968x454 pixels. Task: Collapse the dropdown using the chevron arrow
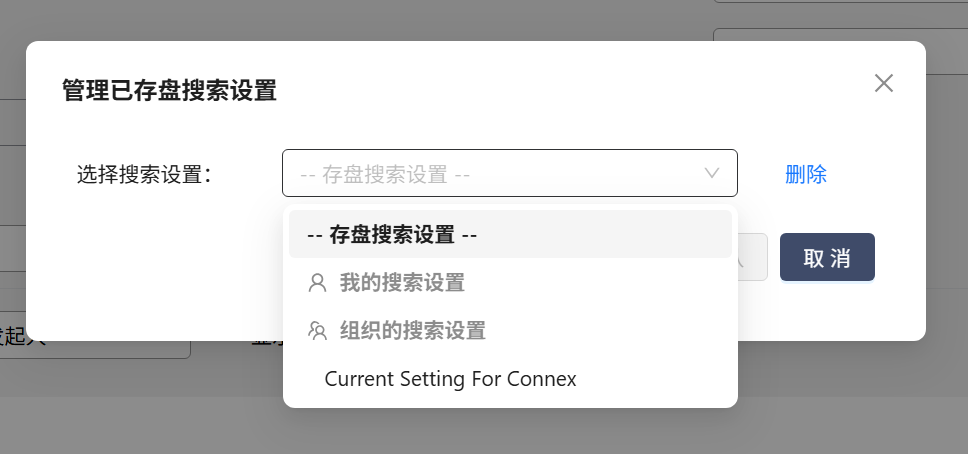point(712,173)
